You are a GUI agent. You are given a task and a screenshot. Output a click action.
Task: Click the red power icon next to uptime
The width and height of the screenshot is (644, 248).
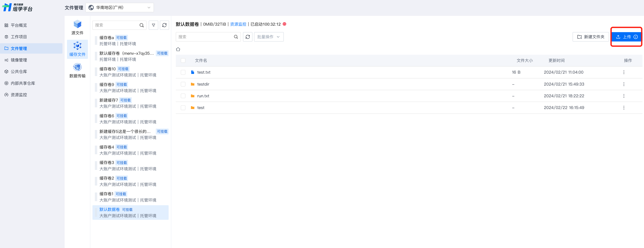click(x=284, y=24)
